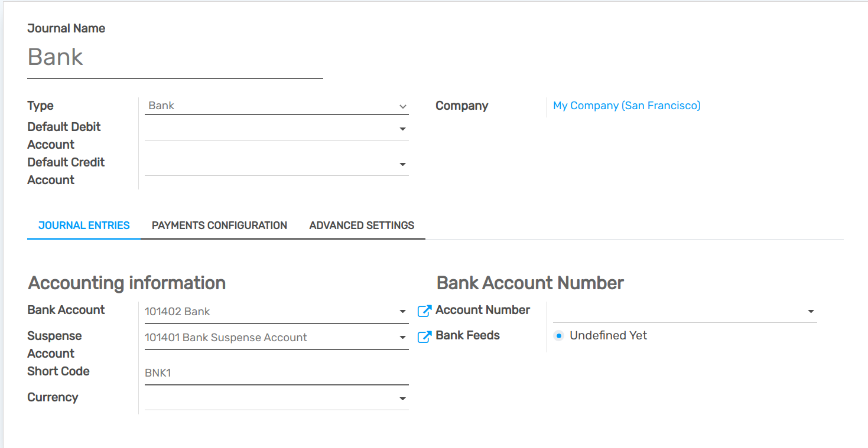Switch to the Payments Configuration tab

pos(219,225)
